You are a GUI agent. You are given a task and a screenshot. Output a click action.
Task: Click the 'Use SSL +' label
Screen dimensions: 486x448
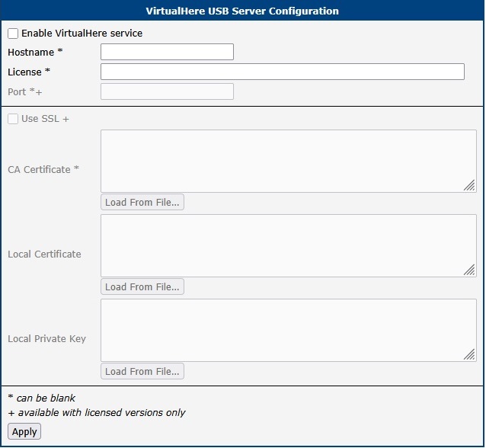(45, 119)
